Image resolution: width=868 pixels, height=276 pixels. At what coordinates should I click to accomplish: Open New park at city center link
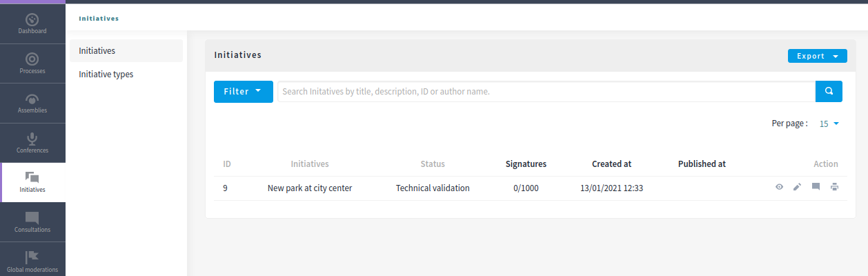310,188
